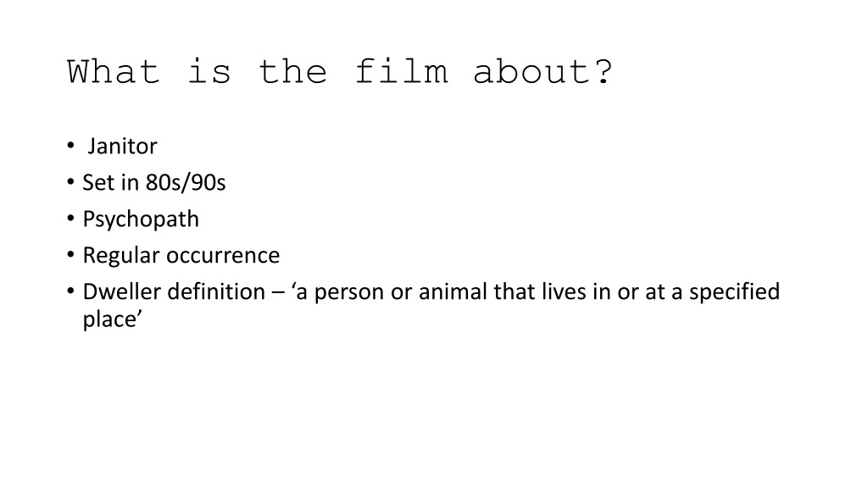Viewport: 868px width, 488px height.
Task: Select the 'Janitor' bullet text
Action: point(122,146)
